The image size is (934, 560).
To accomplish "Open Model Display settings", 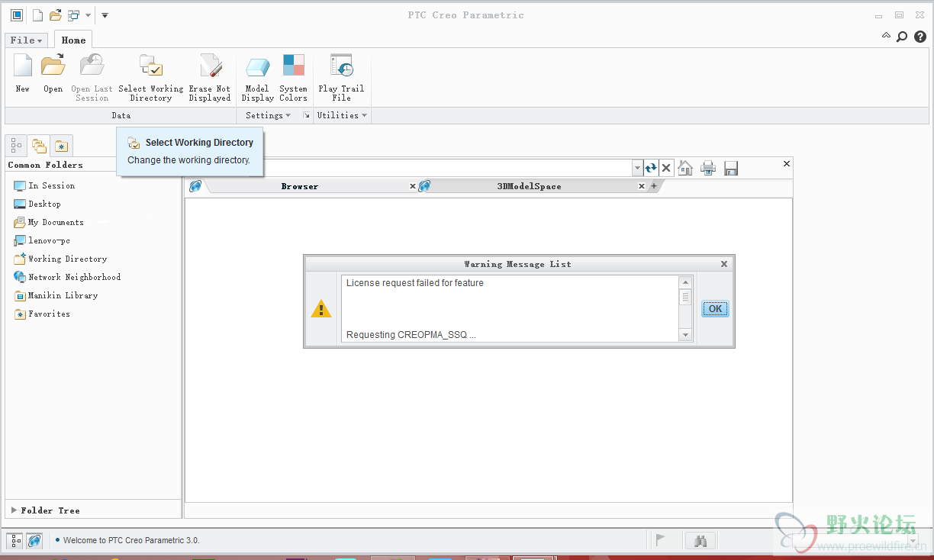I will [x=257, y=77].
